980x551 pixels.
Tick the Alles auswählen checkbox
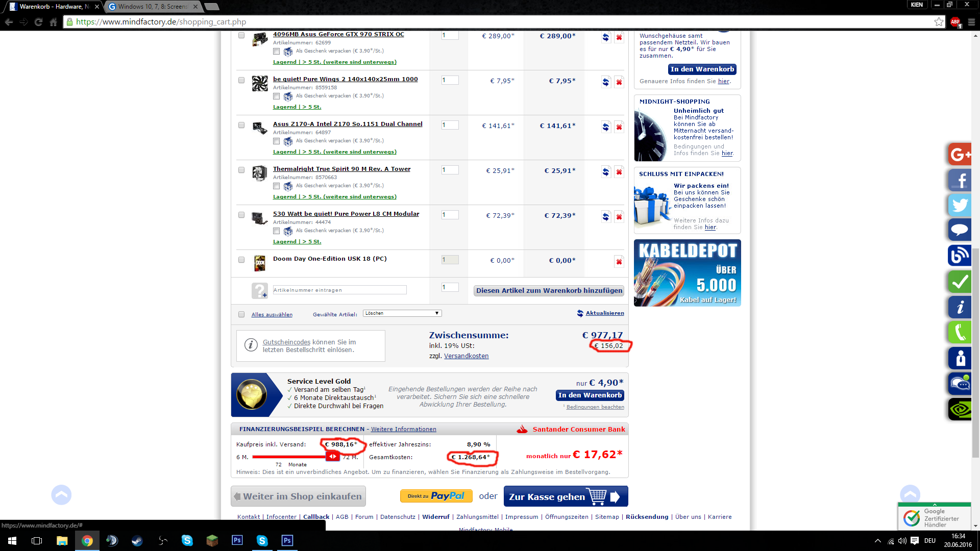241,314
